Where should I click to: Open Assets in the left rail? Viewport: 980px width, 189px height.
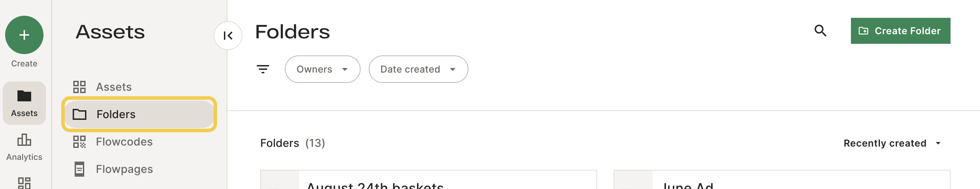click(x=24, y=103)
